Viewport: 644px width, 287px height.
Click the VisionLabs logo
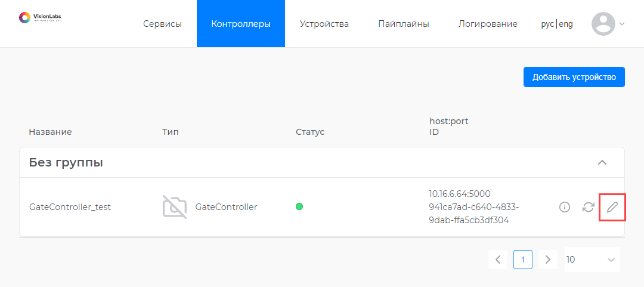point(40,17)
